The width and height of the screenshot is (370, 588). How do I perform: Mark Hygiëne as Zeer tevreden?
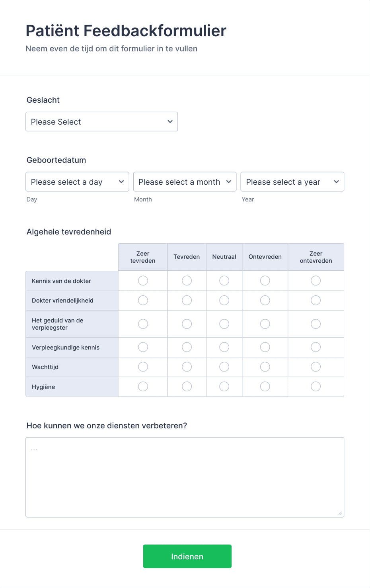click(x=143, y=386)
